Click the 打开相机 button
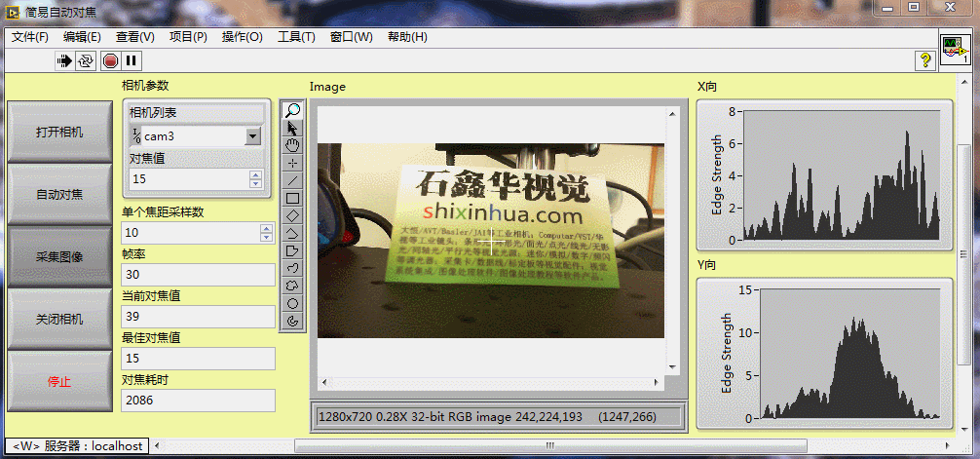This screenshot has height=459, width=980. (x=59, y=133)
